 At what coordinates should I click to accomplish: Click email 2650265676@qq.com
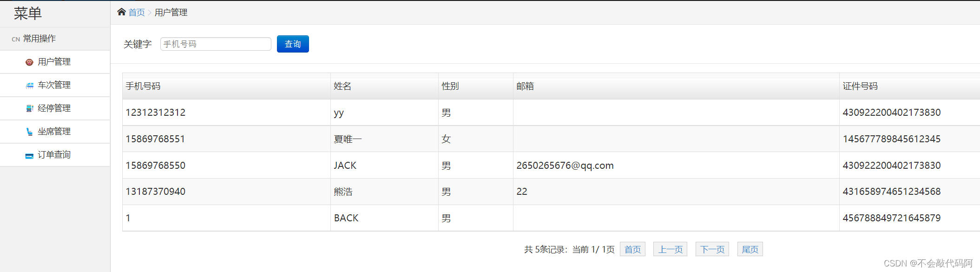(565, 166)
